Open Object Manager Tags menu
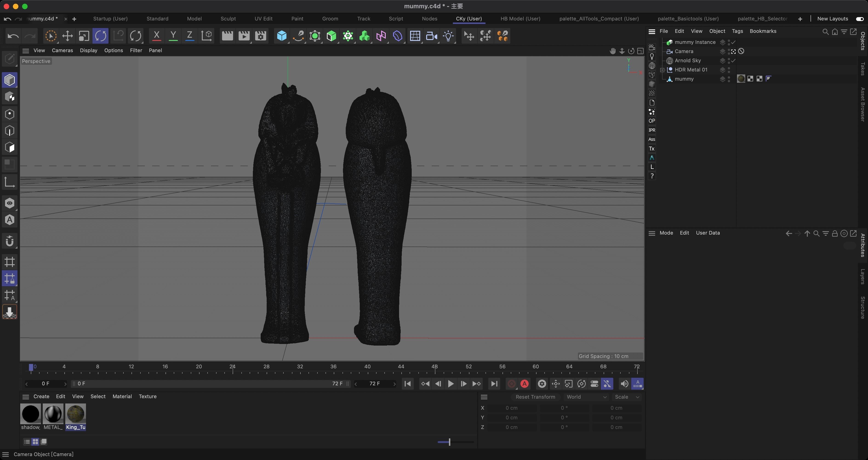The height and width of the screenshot is (460, 868). [x=737, y=31]
